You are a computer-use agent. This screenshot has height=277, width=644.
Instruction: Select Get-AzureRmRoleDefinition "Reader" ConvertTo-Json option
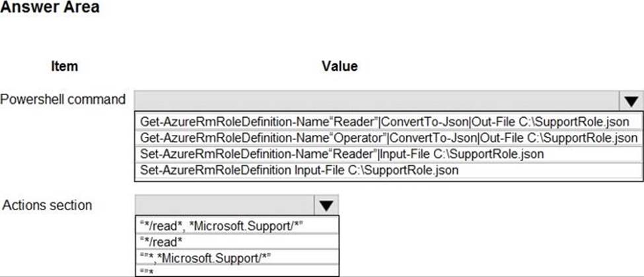[384, 121]
